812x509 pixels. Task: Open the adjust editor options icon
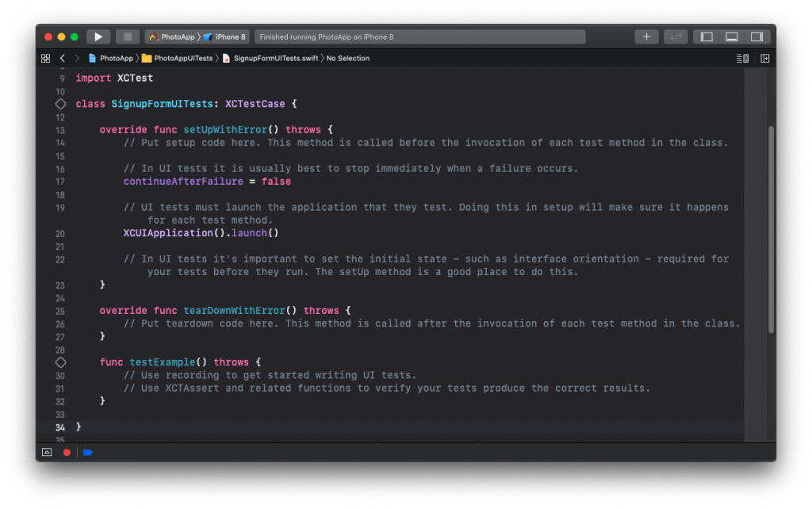pos(742,59)
